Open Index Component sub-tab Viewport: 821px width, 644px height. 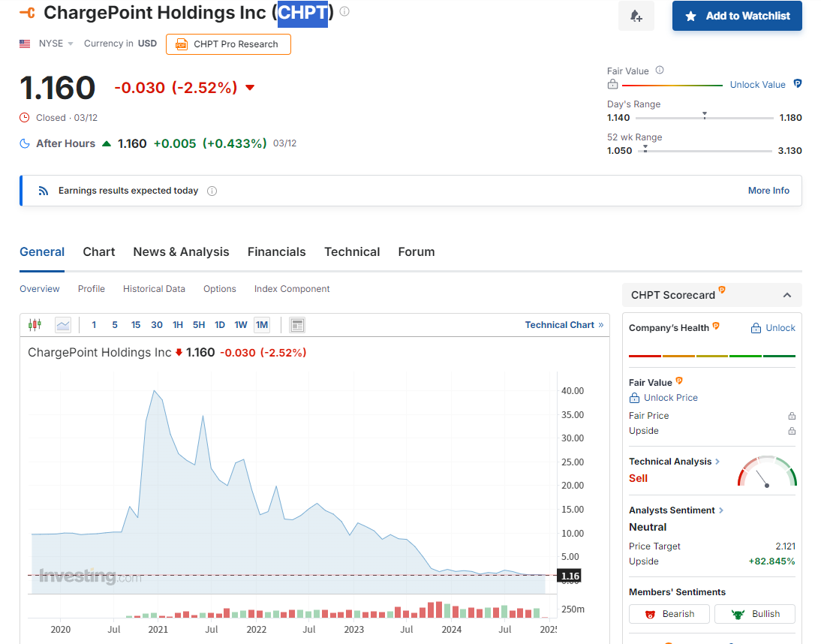point(292,288)
